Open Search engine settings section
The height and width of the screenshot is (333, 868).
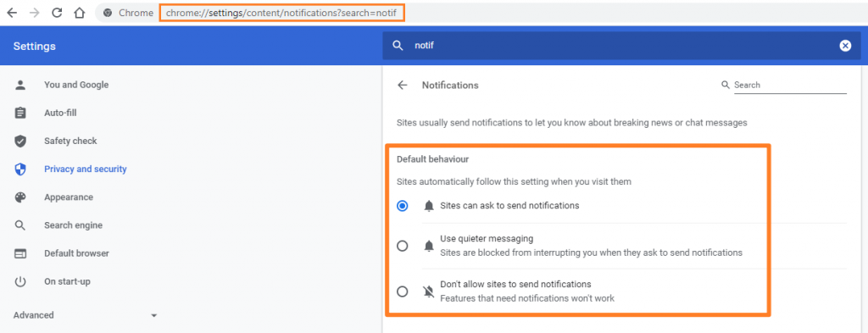[x=73, y=225]
